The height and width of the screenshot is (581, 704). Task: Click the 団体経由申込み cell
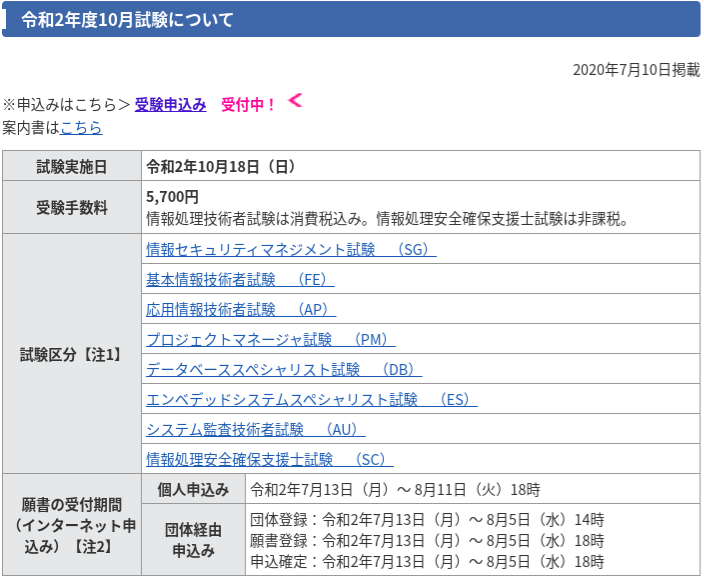[194, 540]
